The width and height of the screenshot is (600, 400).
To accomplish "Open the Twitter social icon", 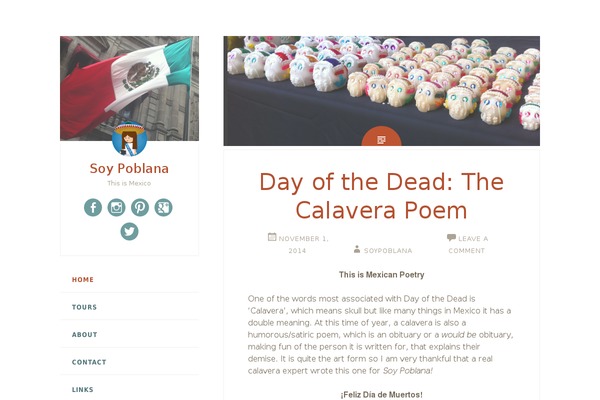I will point(129,231).
